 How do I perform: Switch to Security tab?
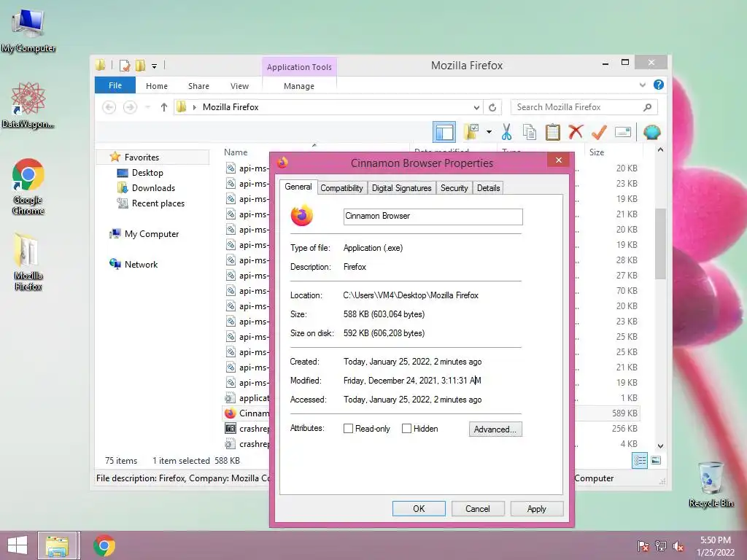pos(454,188)
